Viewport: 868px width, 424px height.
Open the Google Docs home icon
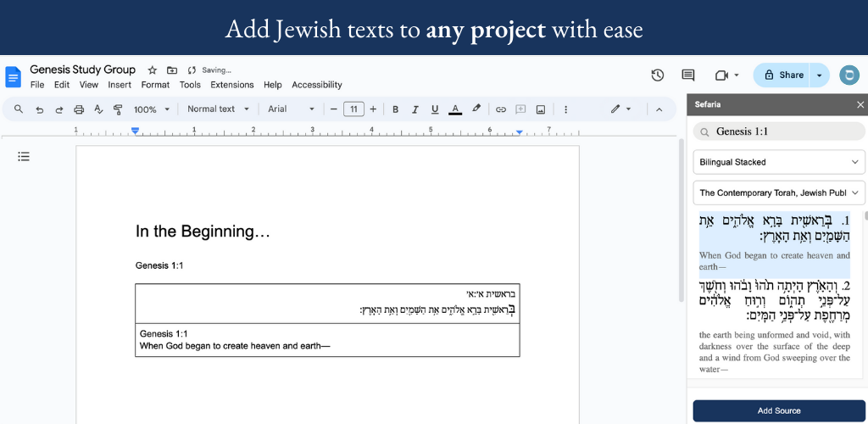(13, 77)
